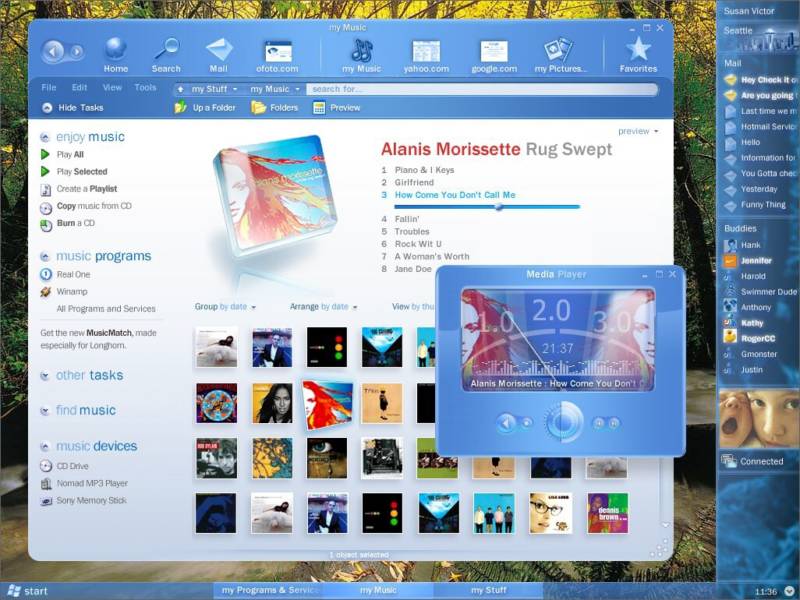Click the Up a Folder icon
Image resolution: width=800 pixels, height=600 pixels.
click(181, 108)
